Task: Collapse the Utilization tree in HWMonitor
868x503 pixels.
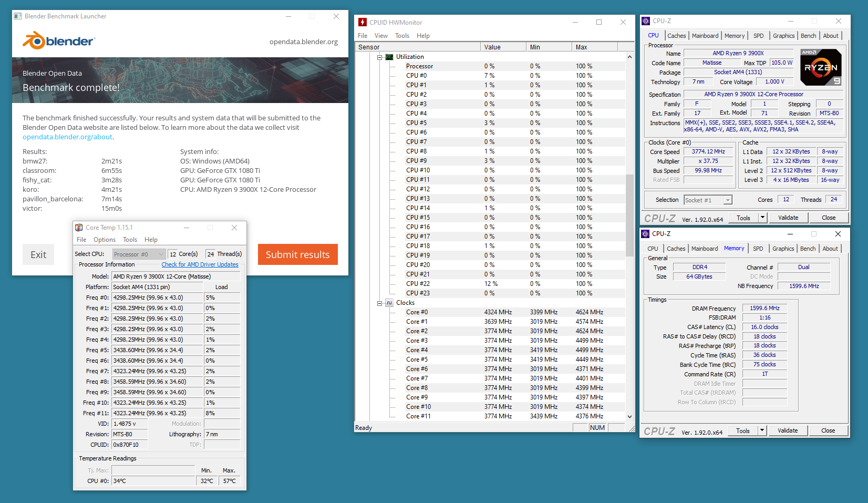Action: coord(379,57)
